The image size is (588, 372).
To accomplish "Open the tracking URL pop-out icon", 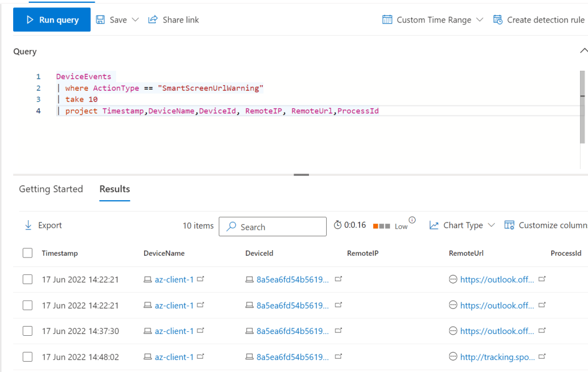I will [x=541, y=357].
